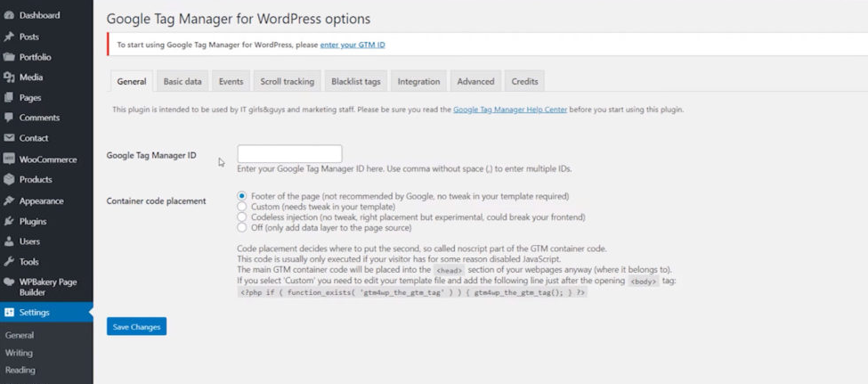
Task: Open Writing settings submenu item
Action: (19, 353)
